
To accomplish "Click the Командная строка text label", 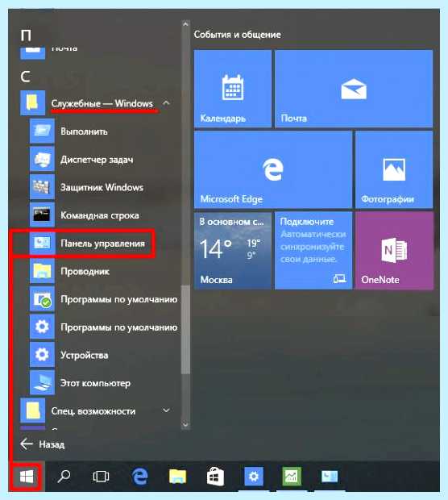I will point(100,215).
